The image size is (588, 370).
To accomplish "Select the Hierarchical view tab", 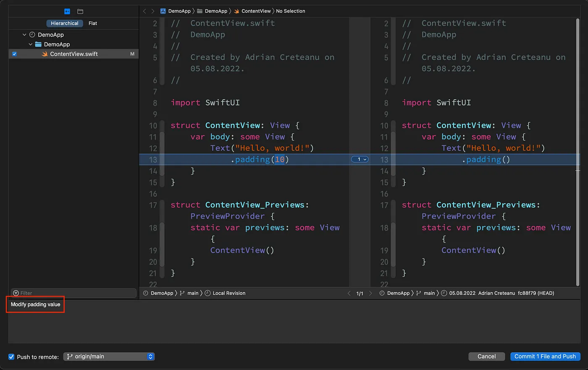I will 65,24.
